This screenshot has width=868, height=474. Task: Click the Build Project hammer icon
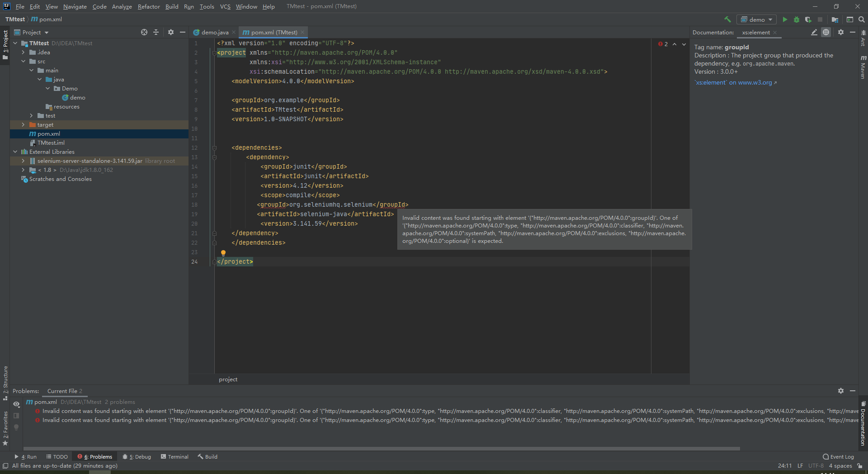[727, 19]
